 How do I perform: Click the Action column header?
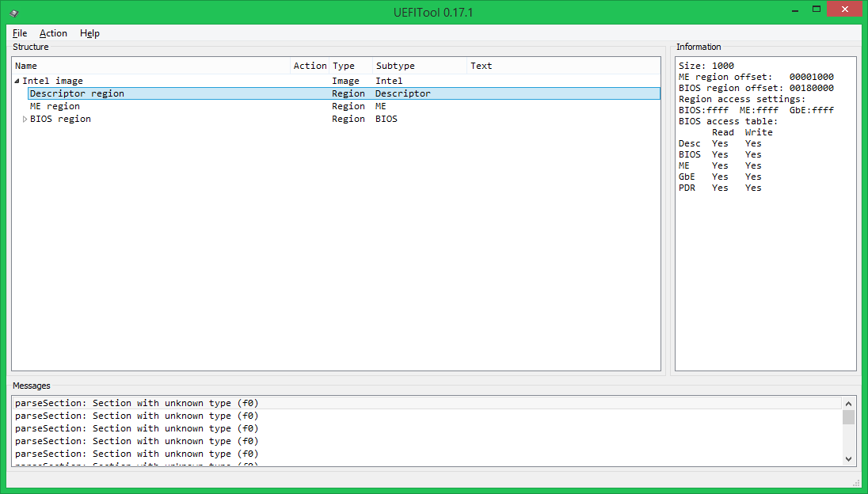point(310,66)
